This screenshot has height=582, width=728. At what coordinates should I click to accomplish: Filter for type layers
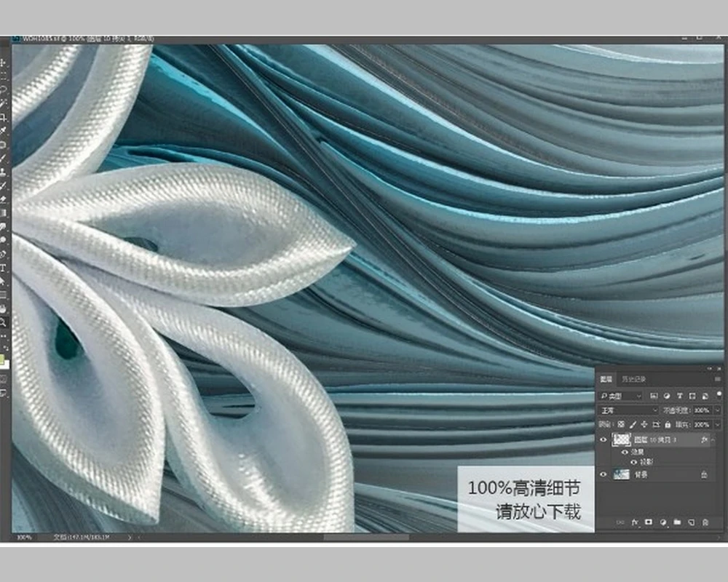680,396
